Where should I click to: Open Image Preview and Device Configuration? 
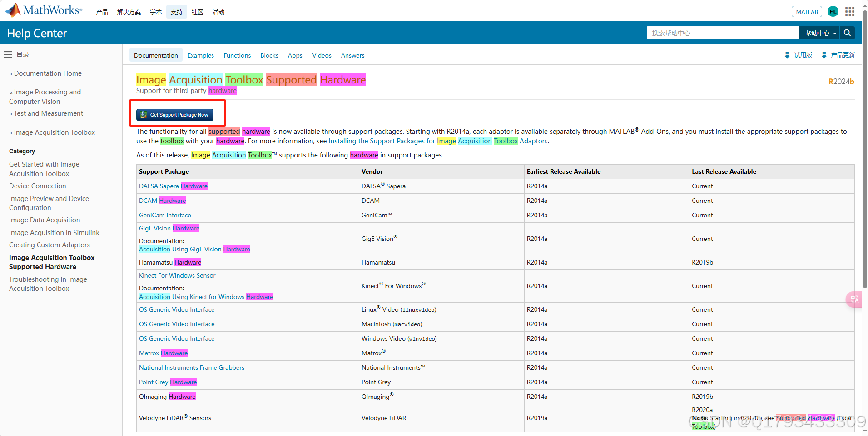49,203
